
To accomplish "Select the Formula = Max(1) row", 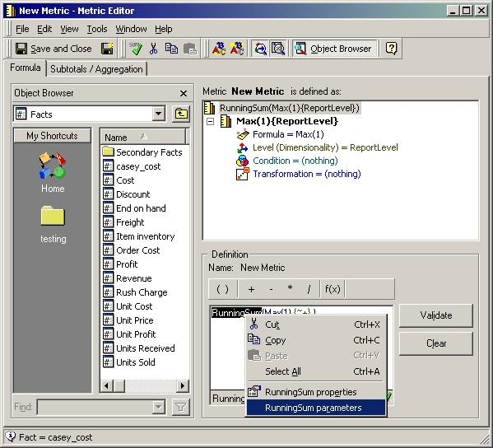I will pyautogui.click(x=280, y=134).
